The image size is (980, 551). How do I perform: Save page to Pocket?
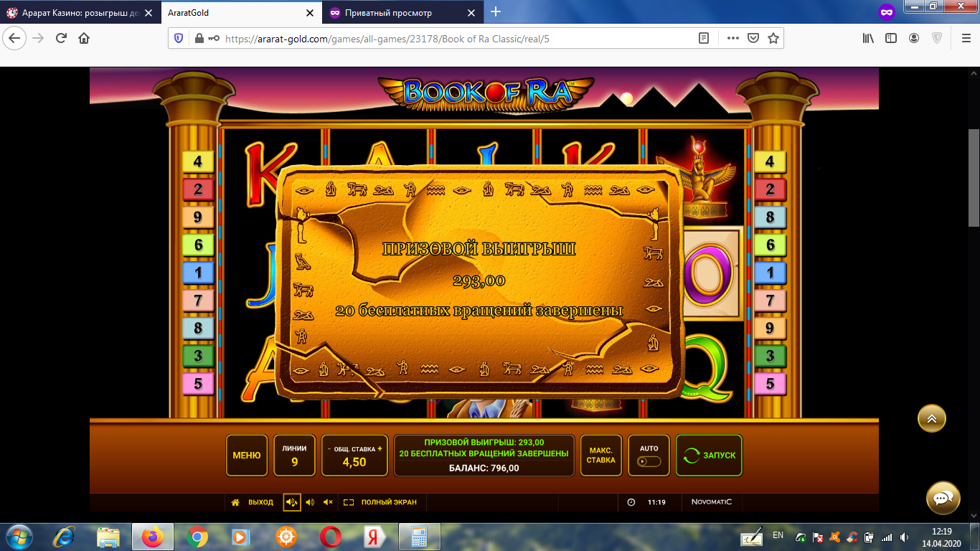(x=753, y=38)
